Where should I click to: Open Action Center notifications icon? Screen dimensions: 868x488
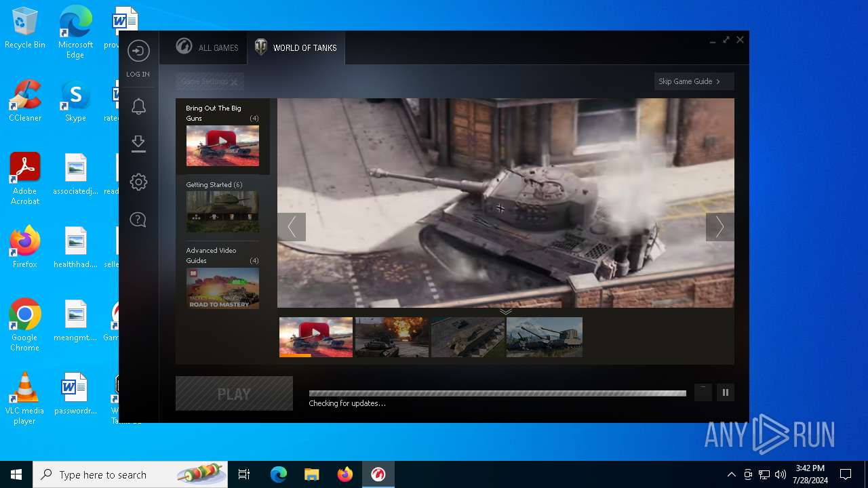coord(846,474)
